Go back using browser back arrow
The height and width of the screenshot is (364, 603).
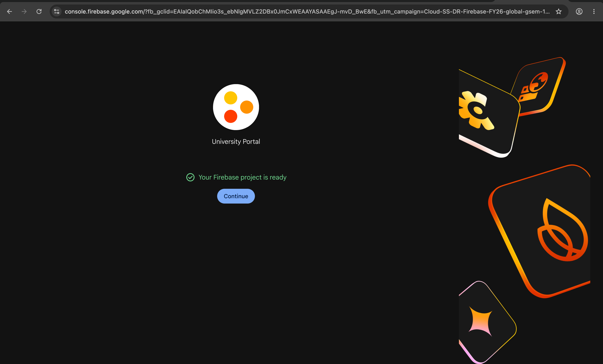point(10,11)
